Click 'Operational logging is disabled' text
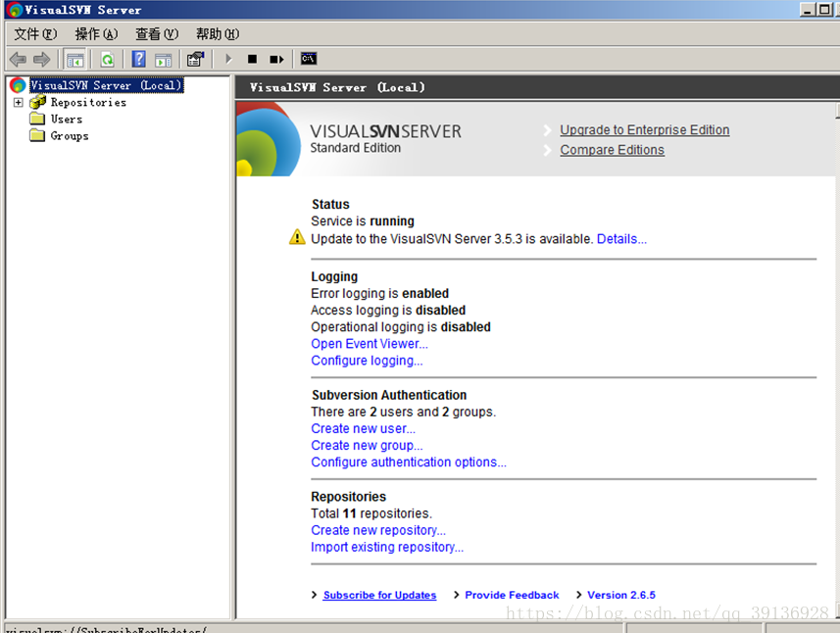Viewport: 840px width, 633px height. coord(401,327)
